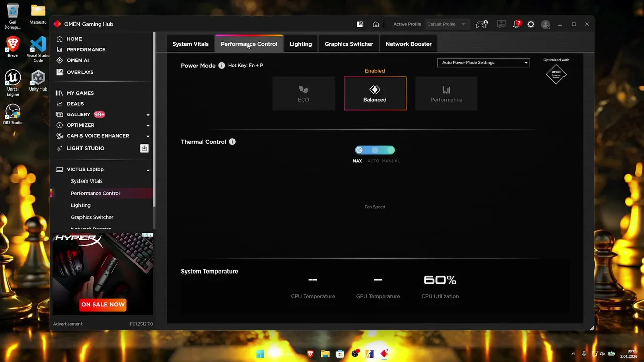
Task: Click the HyperX advertisement image
Action: tap(103, 274)
